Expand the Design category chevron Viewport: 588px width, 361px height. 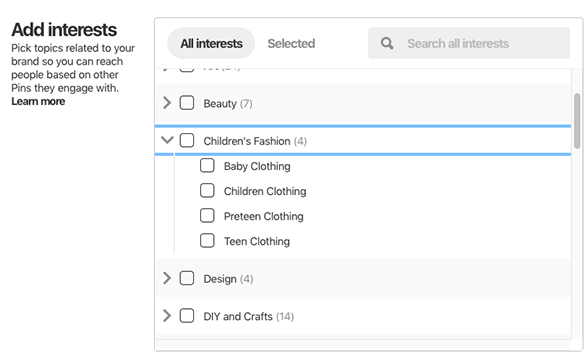(x=167, y=278)
